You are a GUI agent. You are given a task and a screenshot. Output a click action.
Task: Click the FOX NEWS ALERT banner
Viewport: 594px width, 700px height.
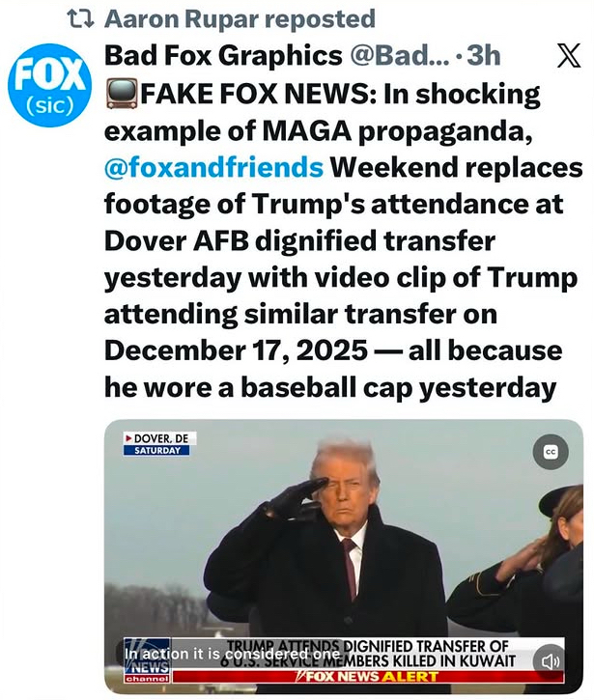click(368, 676)
